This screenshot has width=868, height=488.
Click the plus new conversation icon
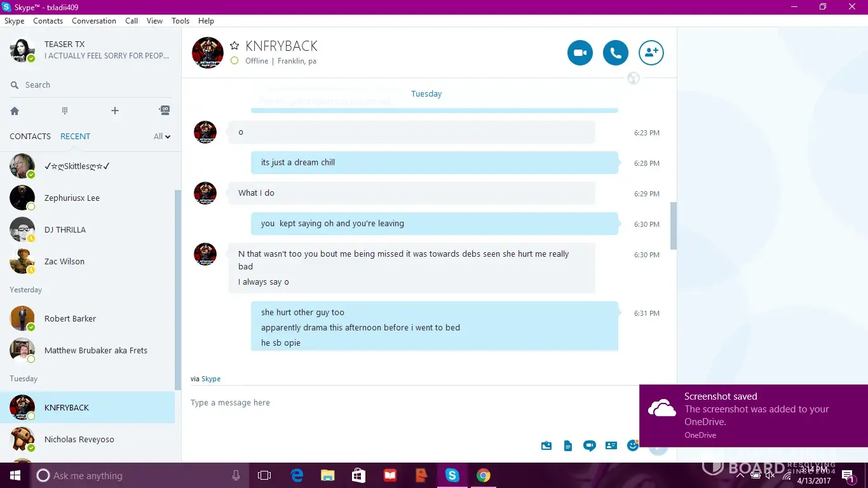click(x=115, y=111)
